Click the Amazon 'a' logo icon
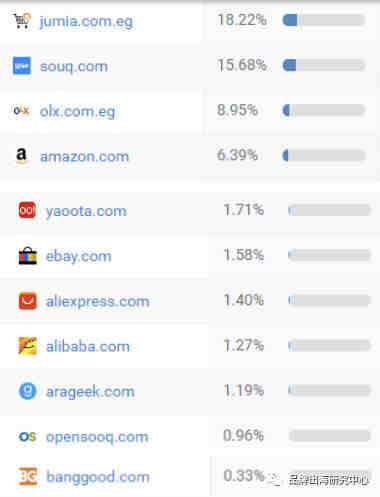Screen dimensions: 380x497 (x=22, y=156)
